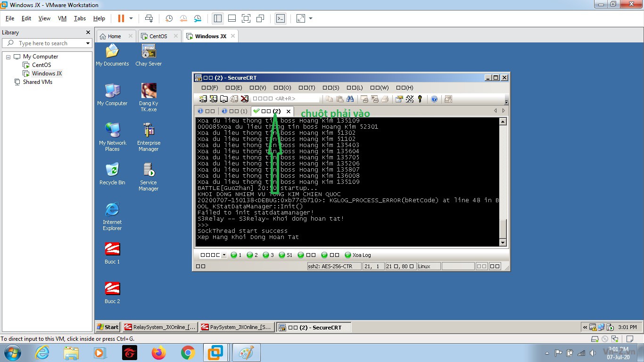This screenshot has height=362, width=644.
Task: Select Windows JX in library tree
Action: (47, 74)
